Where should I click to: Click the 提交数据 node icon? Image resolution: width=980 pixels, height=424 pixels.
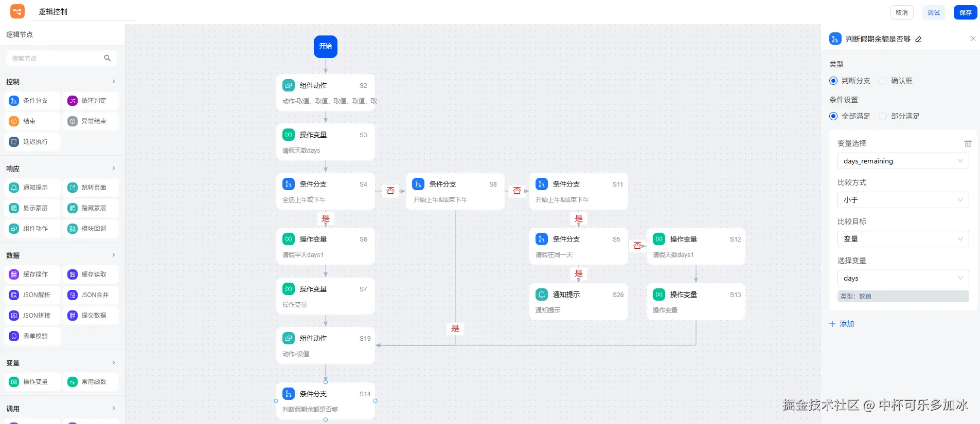coord(73,316)
